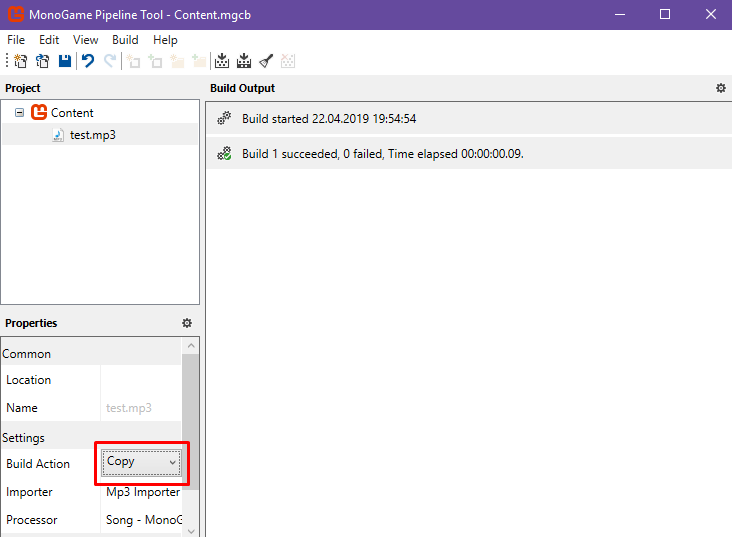Open the Help menu
Image resolution: width=732 pixels, height=537 pixels.
tap(165, 40)
